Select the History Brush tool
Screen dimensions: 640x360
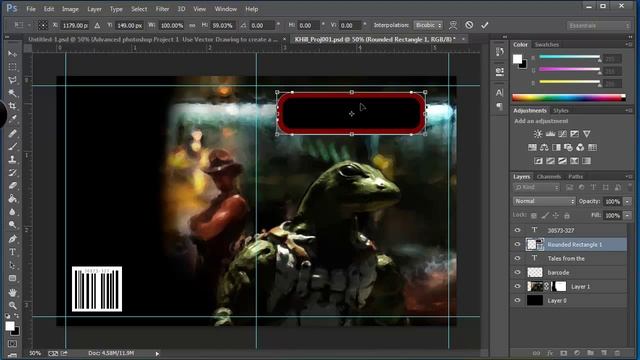12,172
